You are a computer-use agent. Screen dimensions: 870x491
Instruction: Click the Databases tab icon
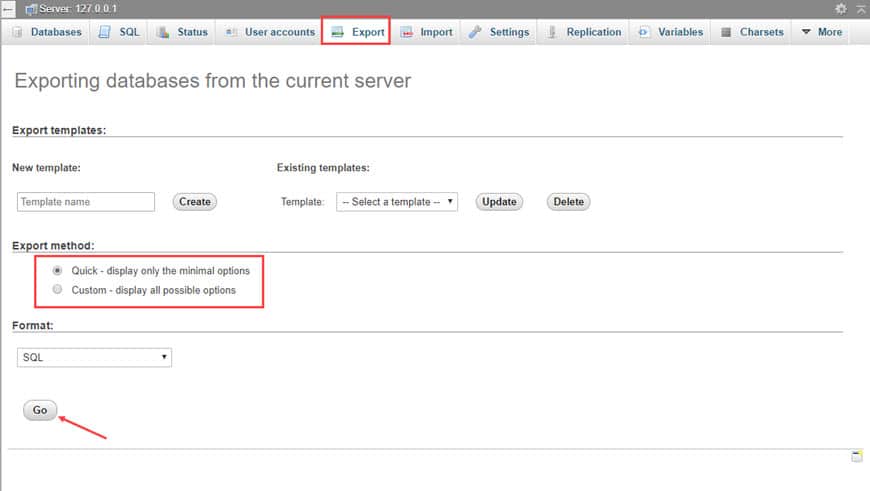tap(17, 32)
